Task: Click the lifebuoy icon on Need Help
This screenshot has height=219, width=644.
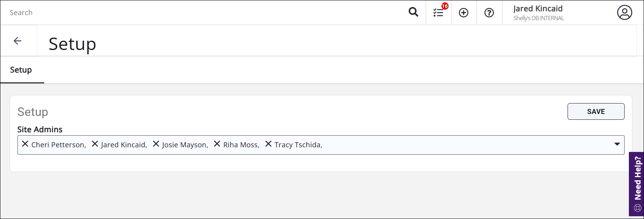Action: coord(638,208)
